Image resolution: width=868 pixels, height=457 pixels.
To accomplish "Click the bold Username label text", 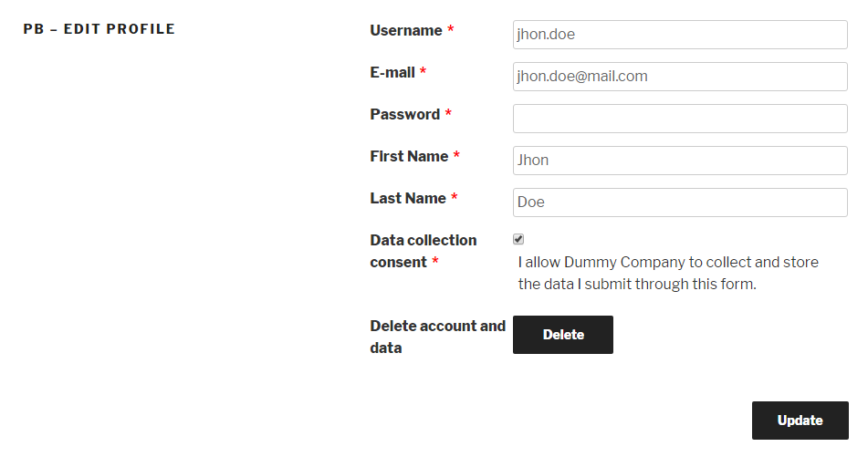I will coord(406,30).
